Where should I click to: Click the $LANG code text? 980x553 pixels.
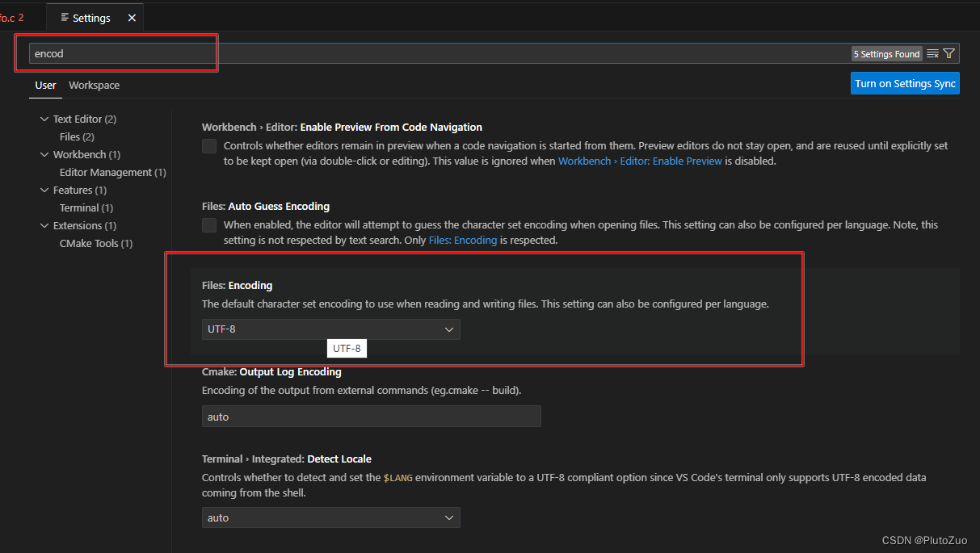point(397,477)
